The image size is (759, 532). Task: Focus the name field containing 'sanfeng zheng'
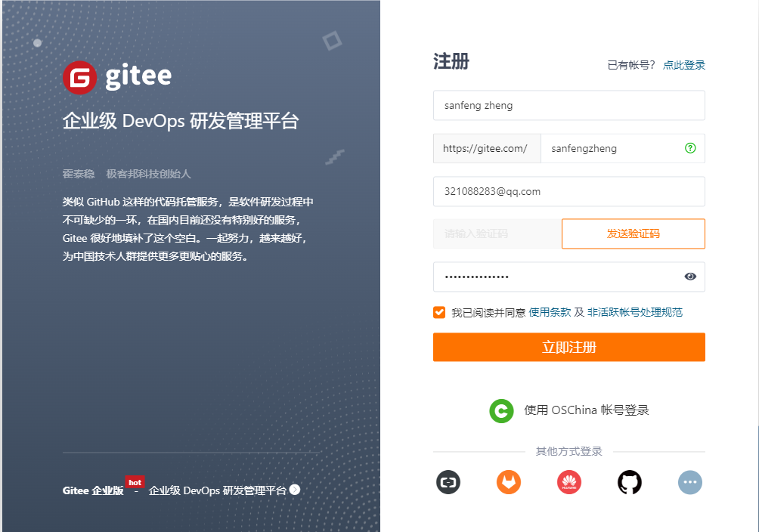[x=569, y=106]
